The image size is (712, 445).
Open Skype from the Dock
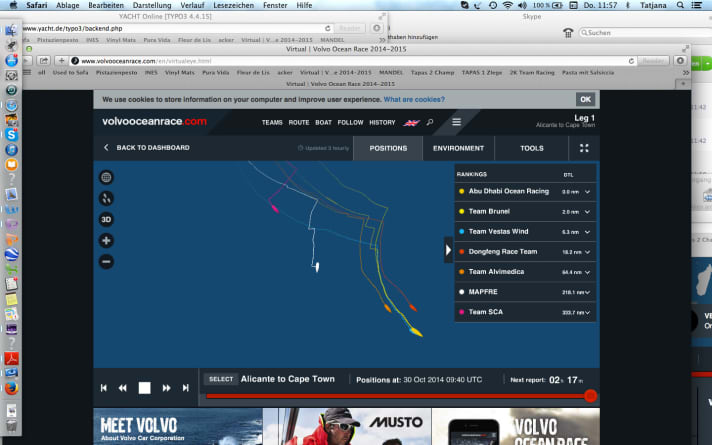[11, 135]
